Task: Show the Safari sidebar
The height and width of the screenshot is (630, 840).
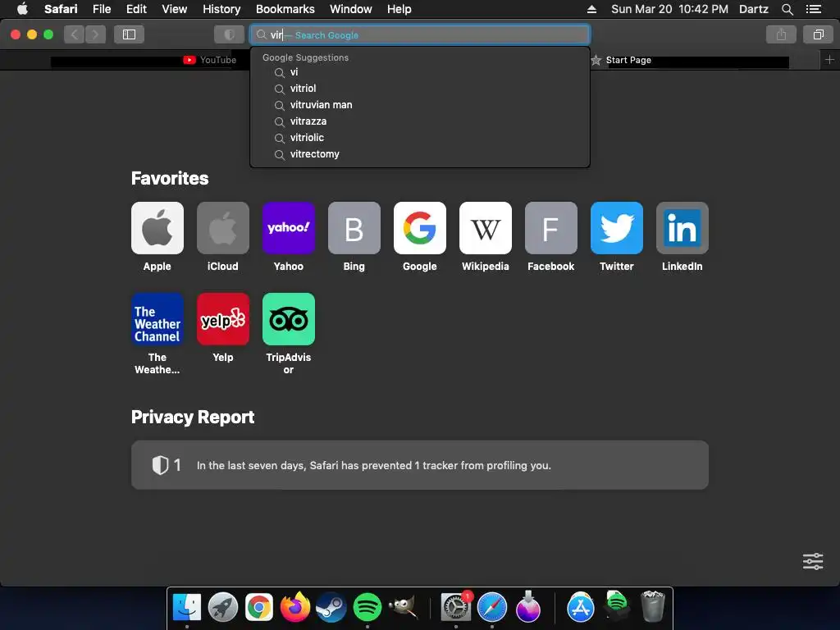Action: click(129, 34)
